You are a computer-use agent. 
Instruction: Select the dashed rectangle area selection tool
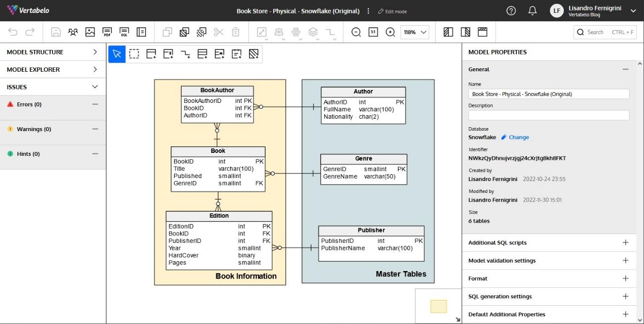coord(134,54)
